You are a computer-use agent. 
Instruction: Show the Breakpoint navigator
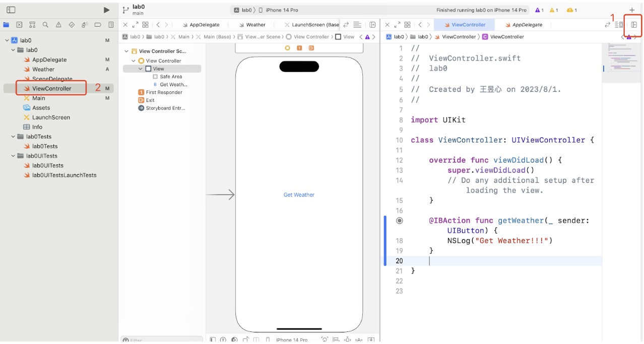98,25
